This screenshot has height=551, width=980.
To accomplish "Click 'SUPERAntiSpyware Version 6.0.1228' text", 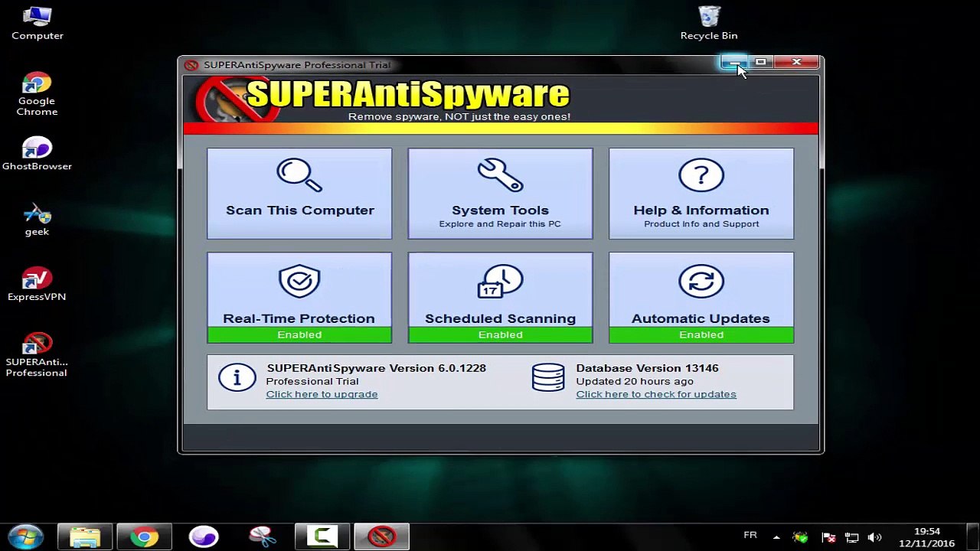I will coord(376,368).
